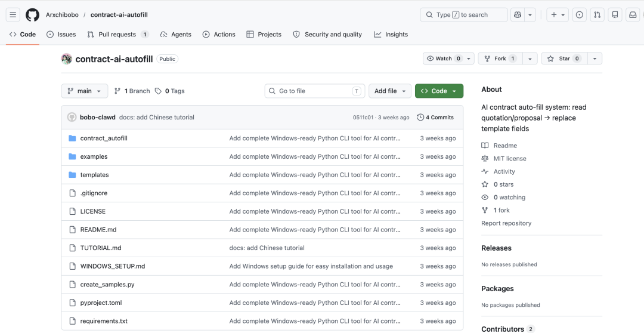Fork this repository
644x333 pixels.
click(x=500, y=59)
